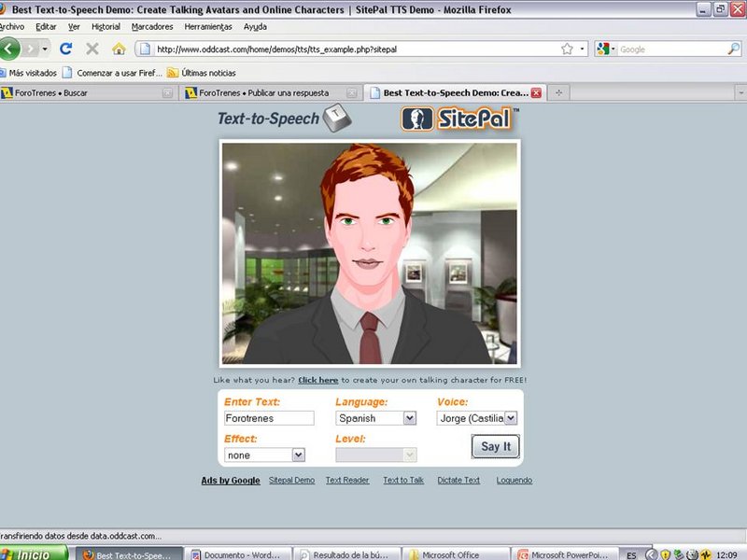The image size is (747, 560).
Task: Open the list all tabs dropdown
Action: 740,92
